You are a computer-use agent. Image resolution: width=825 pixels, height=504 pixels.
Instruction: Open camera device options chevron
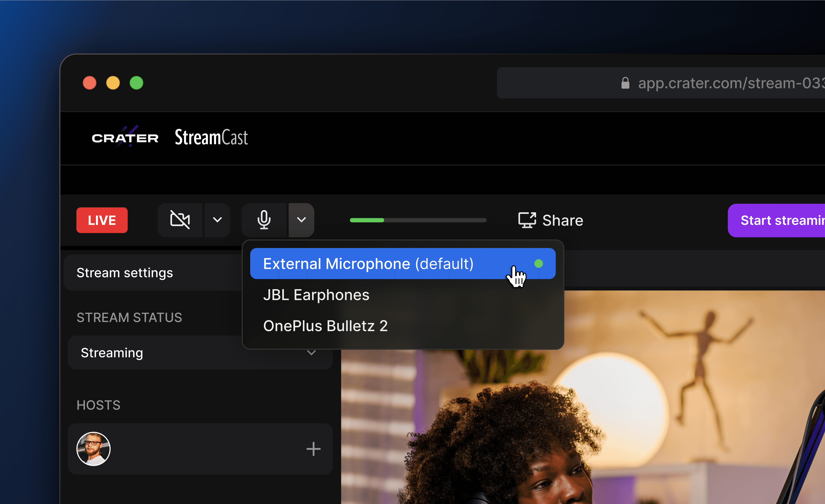(x=217, y=220)
